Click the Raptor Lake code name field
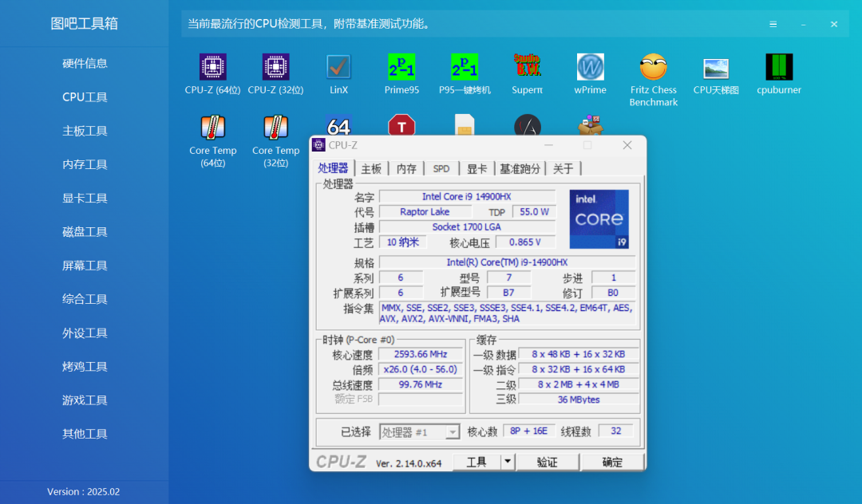 click(x=425, y=211)
